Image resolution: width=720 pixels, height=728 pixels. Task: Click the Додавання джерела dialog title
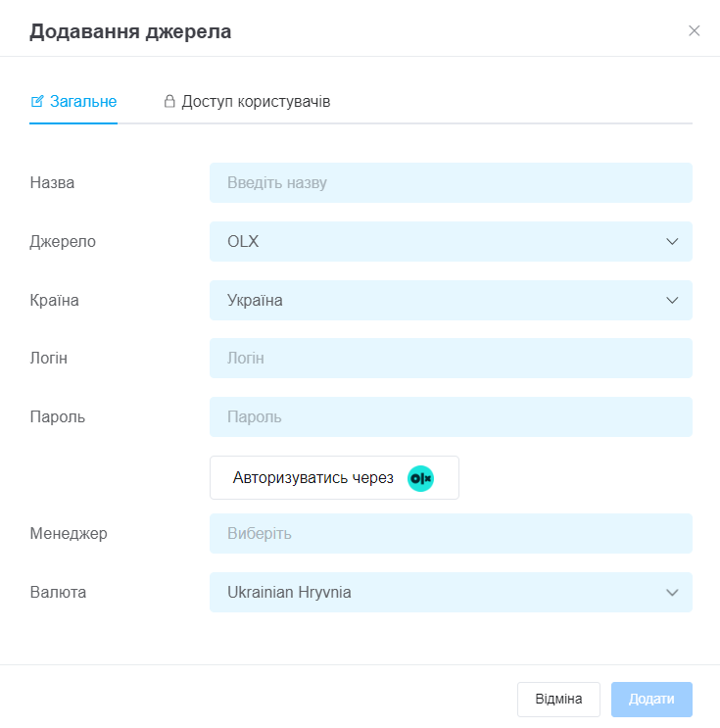(x=130, y=31)
